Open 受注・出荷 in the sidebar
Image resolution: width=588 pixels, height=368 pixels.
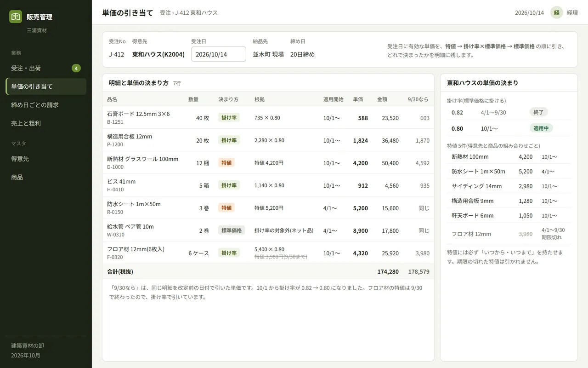tap(46, 68)
